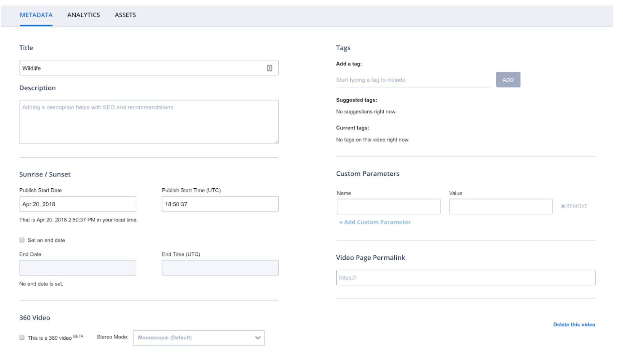This screenshot has width=623, height=364.
Task: Click the X icon beside REMOVE
Action: click(563, 206)
